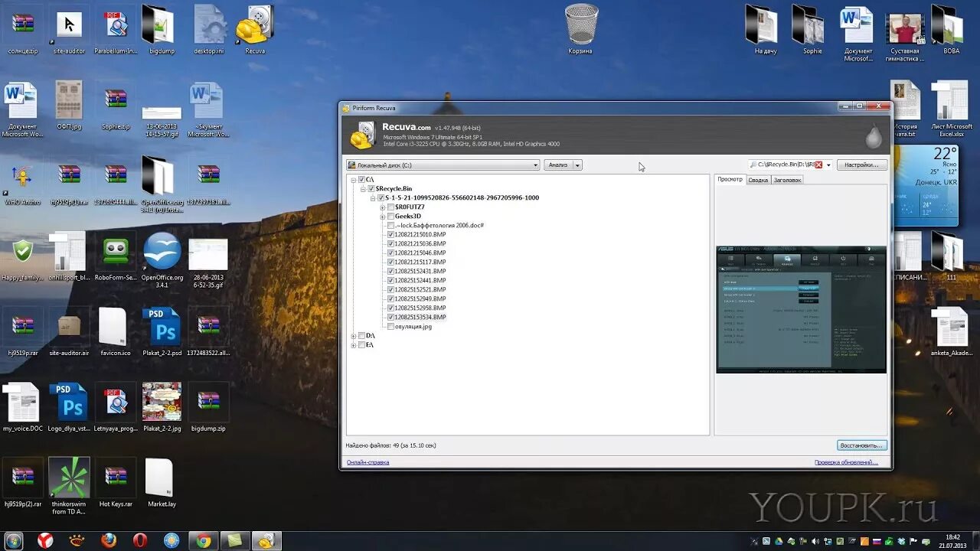This screenshot has width=980, height=551.
Task: Uncheck the 120821215010.BMP file checkbox
Action: pos(390,234)
